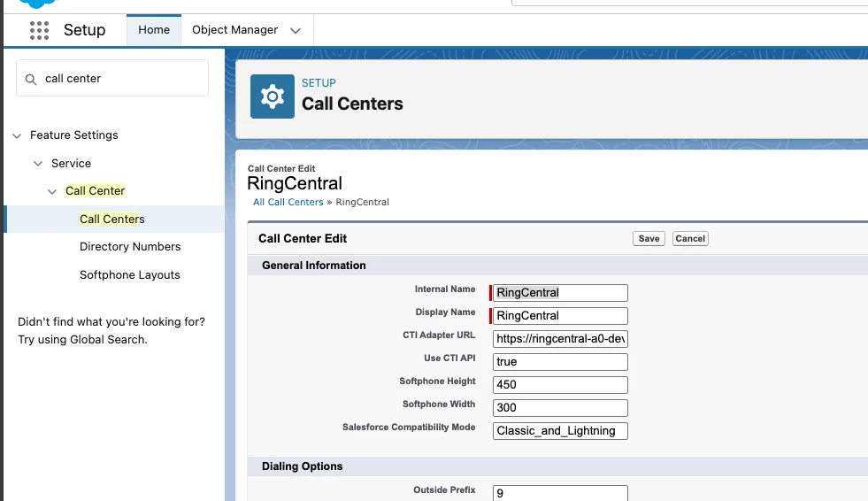Open the Object Manager tab
Screen dimensions: 868x501
[x=234, y=30]
